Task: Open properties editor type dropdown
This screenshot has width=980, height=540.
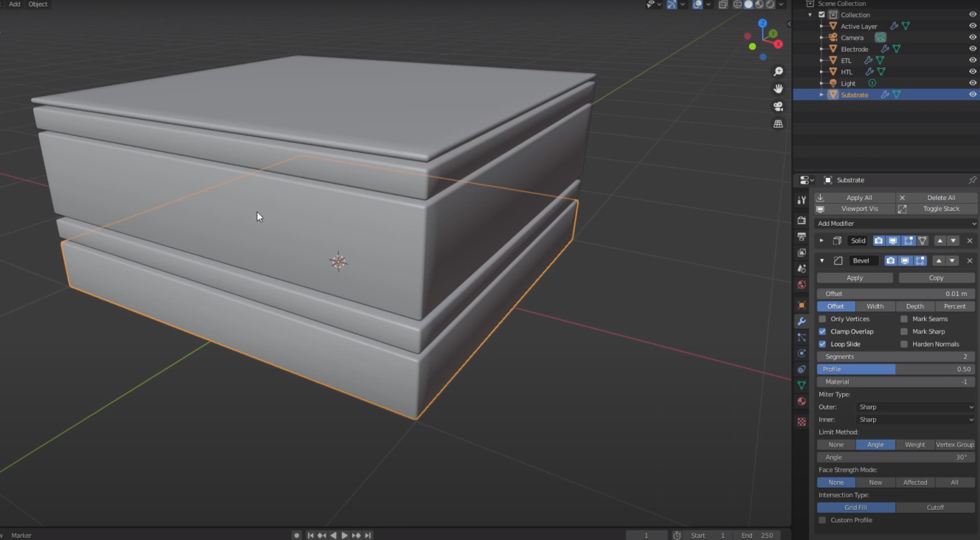Action: click(806, 180)
